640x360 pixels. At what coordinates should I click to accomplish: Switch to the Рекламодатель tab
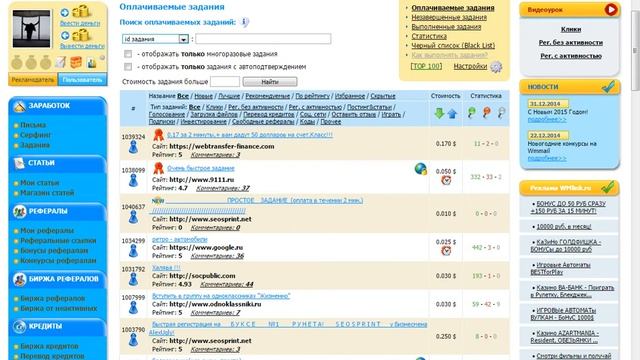[x=33, y=80]
